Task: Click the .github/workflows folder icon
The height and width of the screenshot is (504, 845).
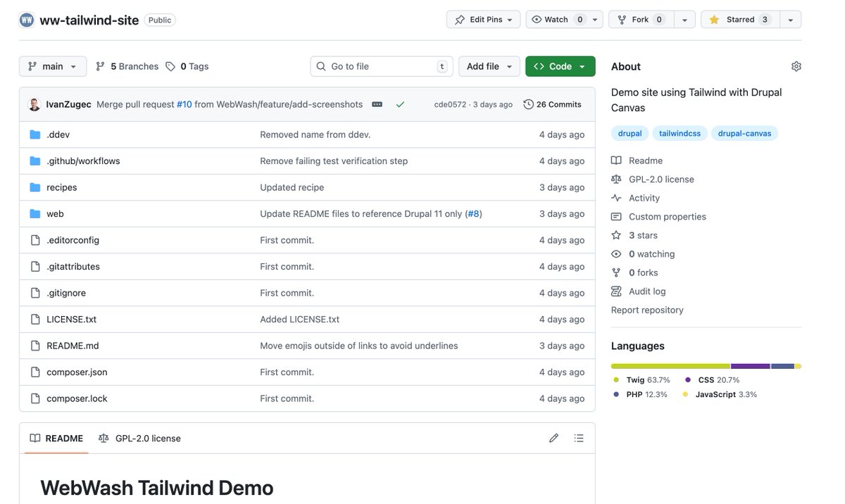Action: click(35, 161)
